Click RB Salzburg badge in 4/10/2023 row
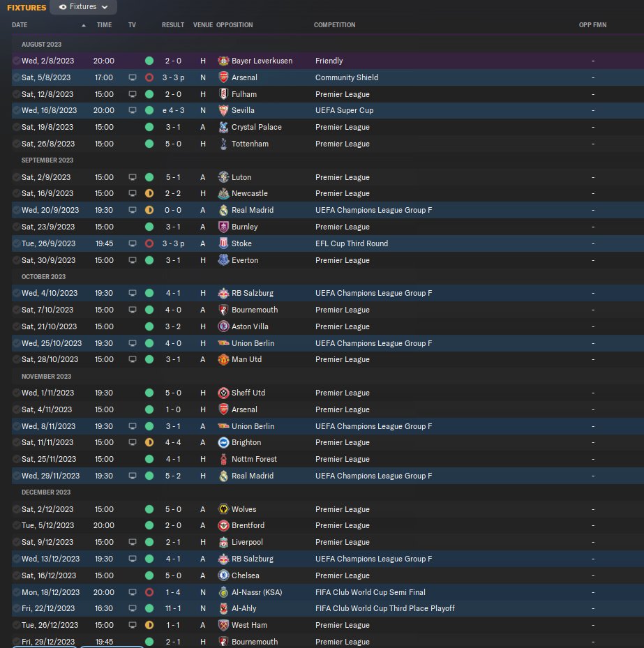The height and width of the screenshot is (648, 644). coord(223,293)
